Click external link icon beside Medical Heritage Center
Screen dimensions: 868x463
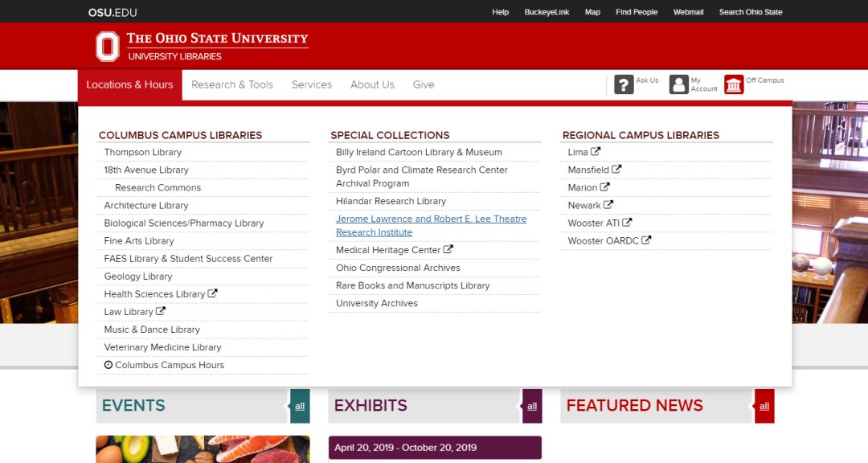(448, 249)
